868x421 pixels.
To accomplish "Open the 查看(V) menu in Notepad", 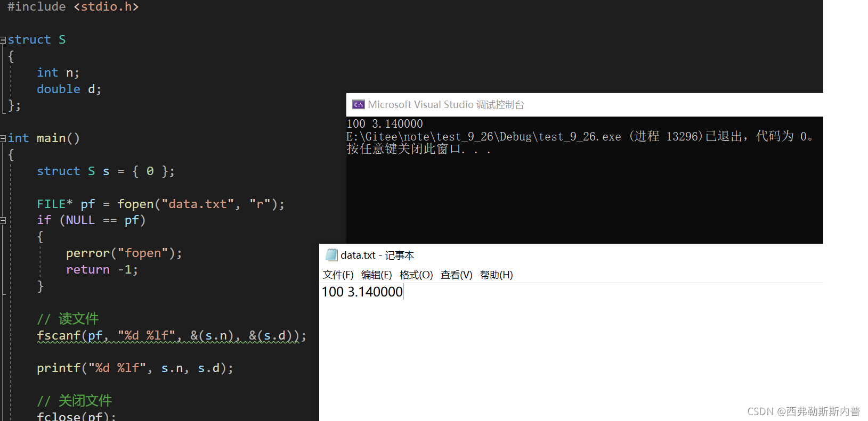I will point(456,275).
